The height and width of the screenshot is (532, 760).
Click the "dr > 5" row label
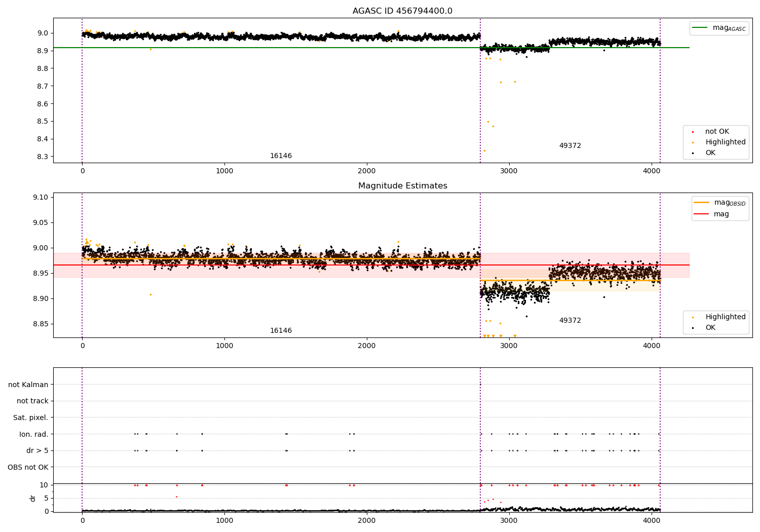(37, 451)
